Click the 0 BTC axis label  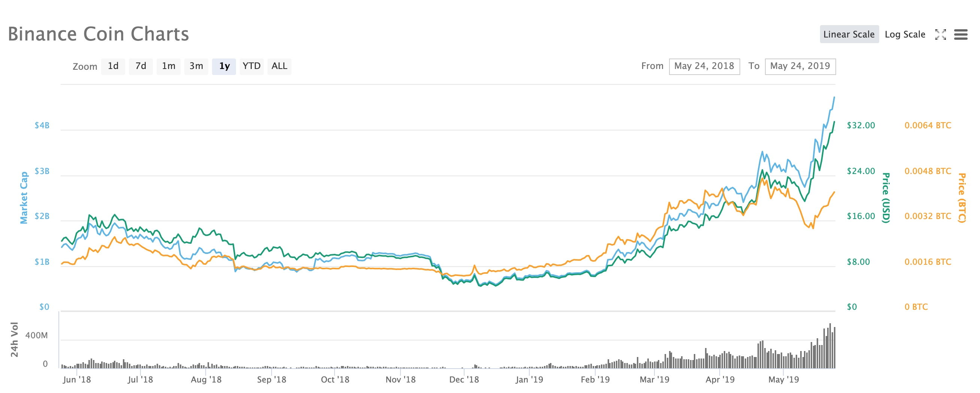pyautogui.click(x=916, y=307)
